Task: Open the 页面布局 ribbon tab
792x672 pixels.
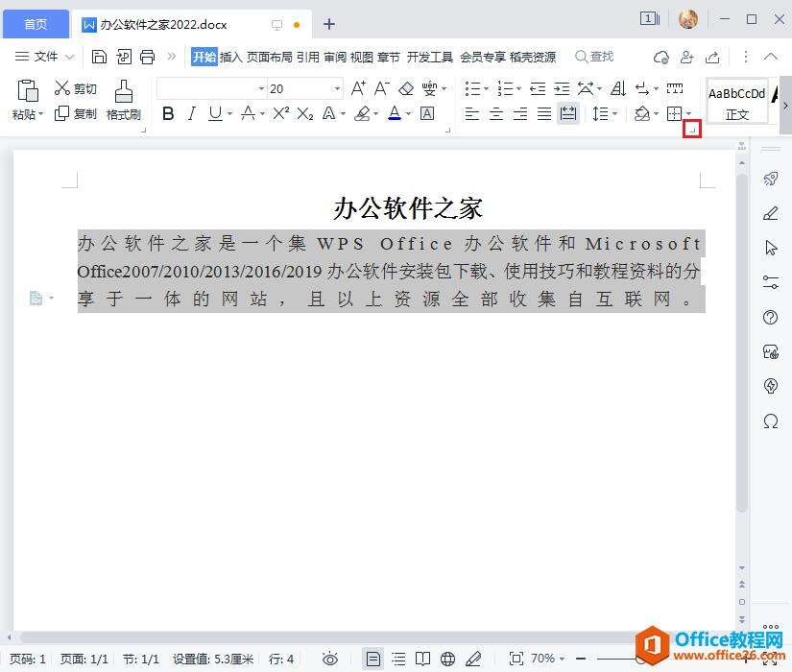Action: tap(269, 57)
